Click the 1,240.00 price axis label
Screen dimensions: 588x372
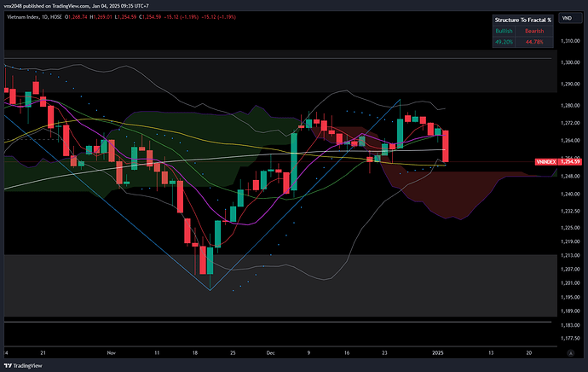point(570,194)
